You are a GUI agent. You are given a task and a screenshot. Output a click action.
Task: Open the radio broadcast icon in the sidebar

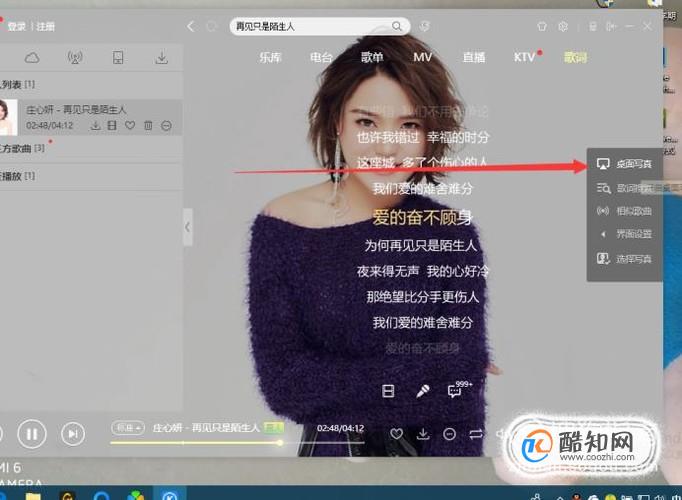(75, 57)
